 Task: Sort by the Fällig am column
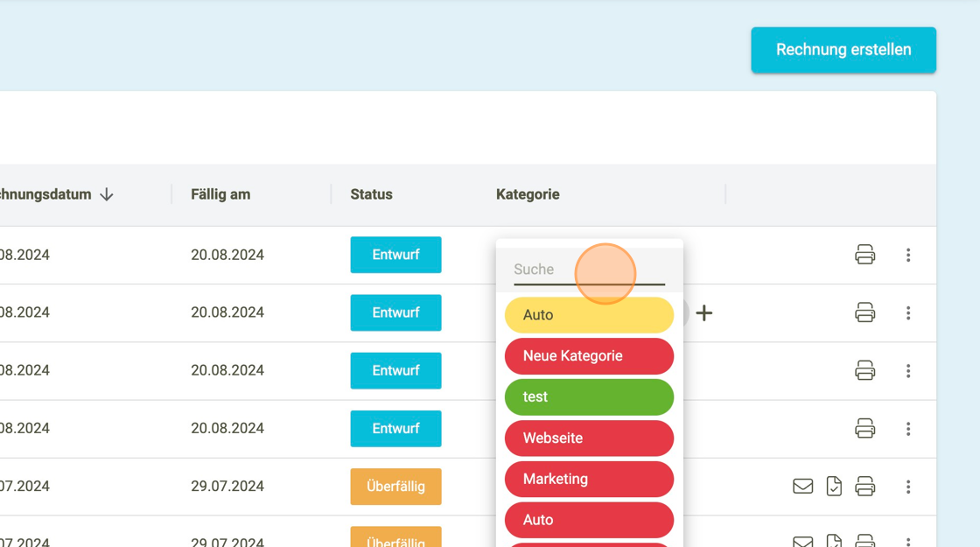(x=220, y=194)
